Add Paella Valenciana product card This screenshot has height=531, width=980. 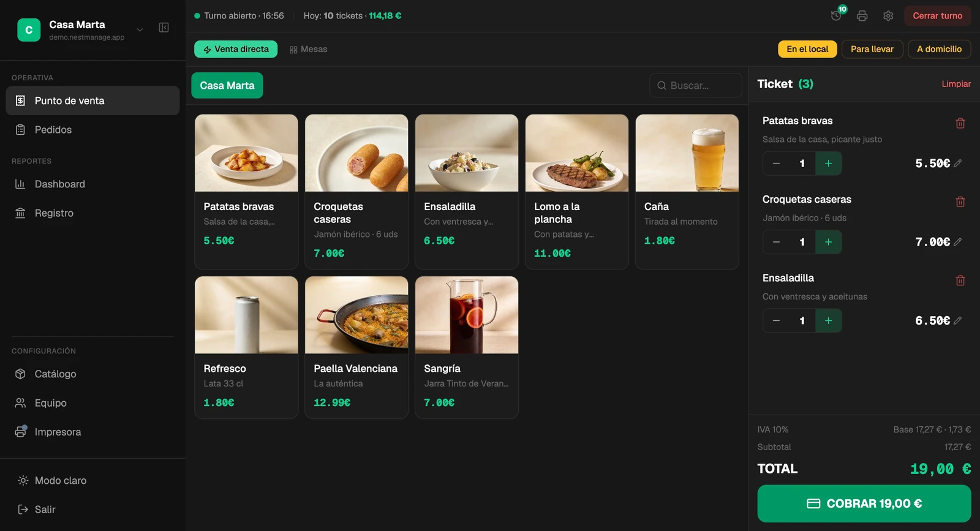point(356,347)
